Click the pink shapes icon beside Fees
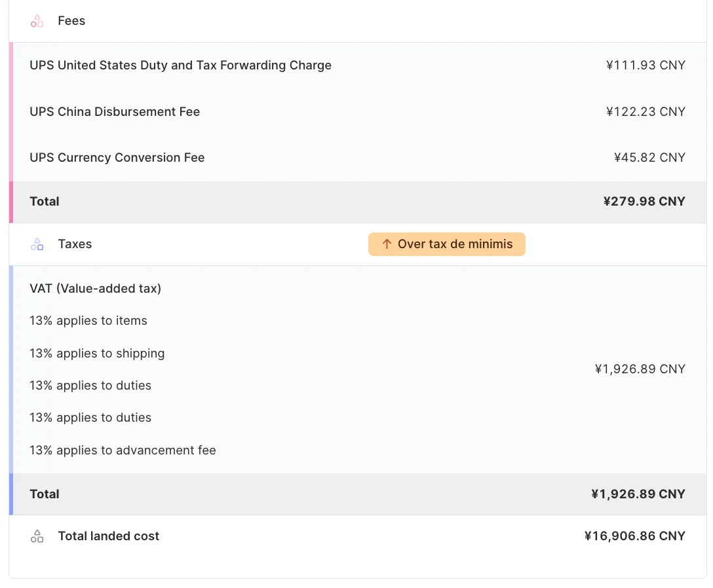Screen dimensions: 713x588 click(37, 20)
